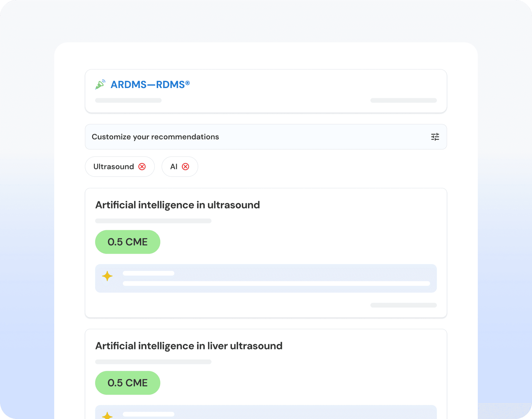The width and height of the screenshot is (532, 419).
Task: Open the Artificial intelligence in ultrasound course
Action: (x=177, y=205)
